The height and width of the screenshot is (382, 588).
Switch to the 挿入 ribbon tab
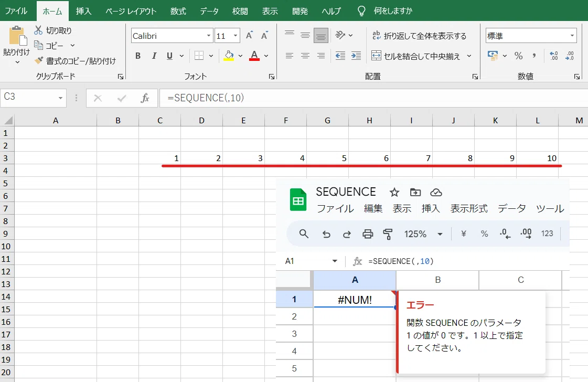(83, 11)
